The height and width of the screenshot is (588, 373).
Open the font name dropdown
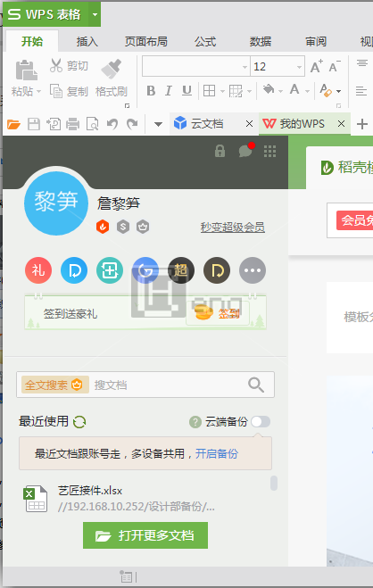pyautogui.click(x=245, y=67)
